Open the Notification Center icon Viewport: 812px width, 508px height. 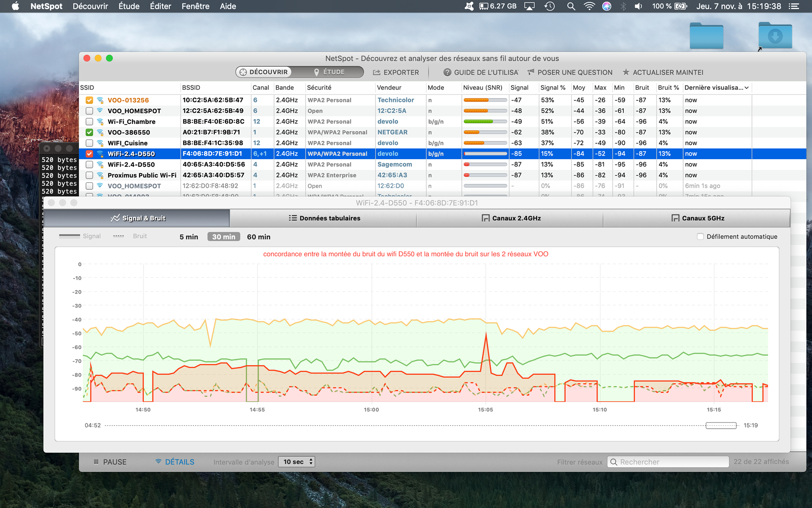pos(794,6)
